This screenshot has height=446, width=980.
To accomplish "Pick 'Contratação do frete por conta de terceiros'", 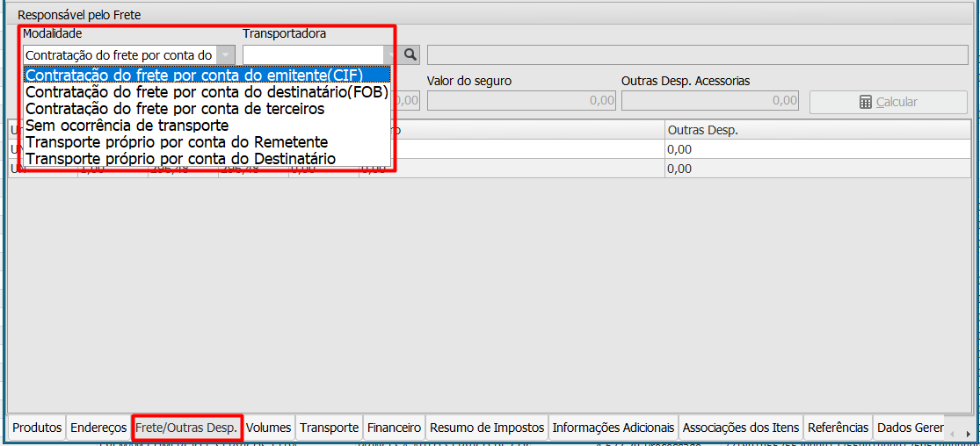I will [x=176, y=109].
